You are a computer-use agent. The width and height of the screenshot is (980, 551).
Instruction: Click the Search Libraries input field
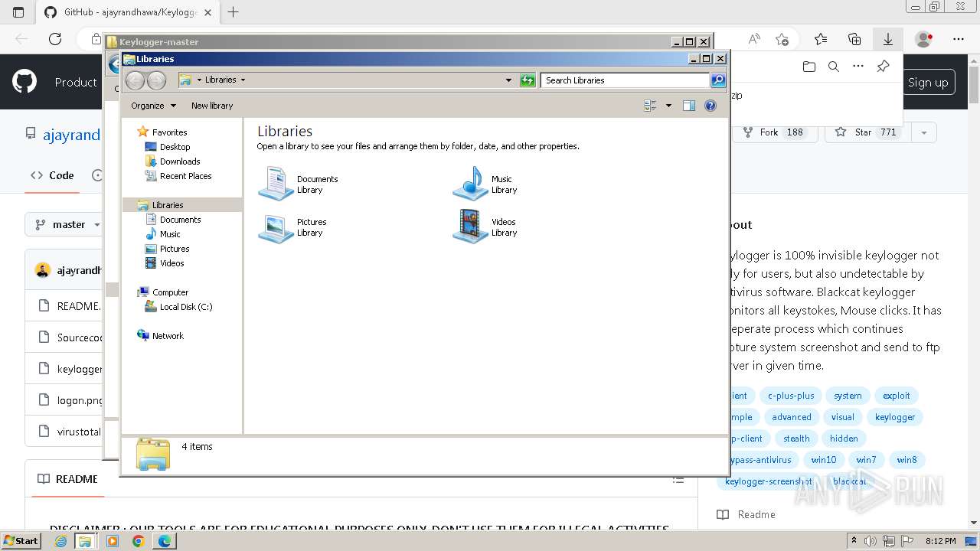[625, 80]
